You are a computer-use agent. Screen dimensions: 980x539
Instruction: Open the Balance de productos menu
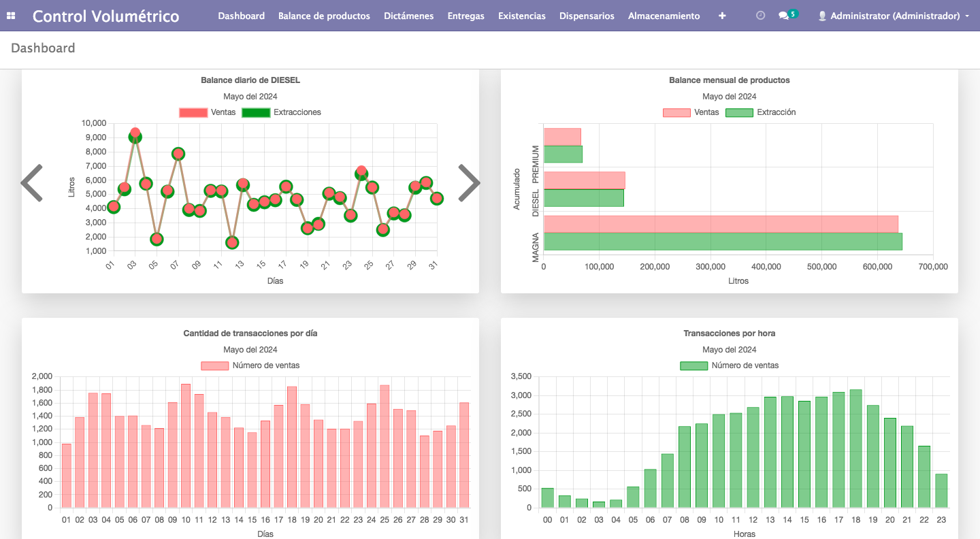coord(324,16)
